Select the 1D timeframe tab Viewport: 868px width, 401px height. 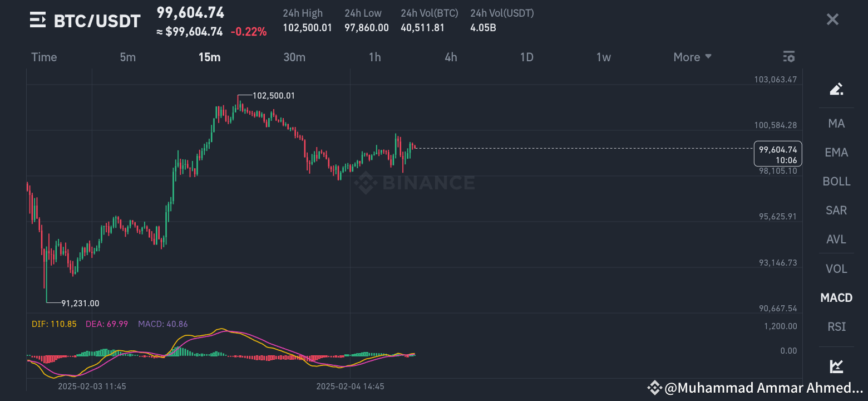(x=526, y=57)
